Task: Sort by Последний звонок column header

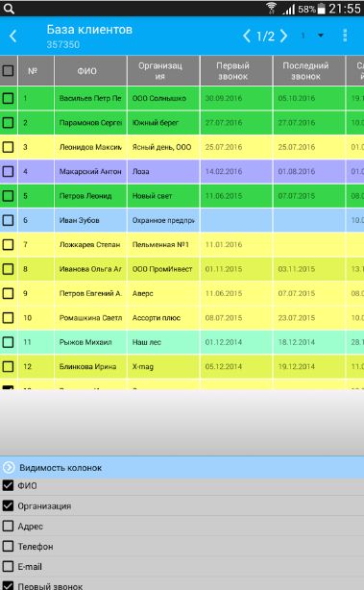Action: point(309,71)
